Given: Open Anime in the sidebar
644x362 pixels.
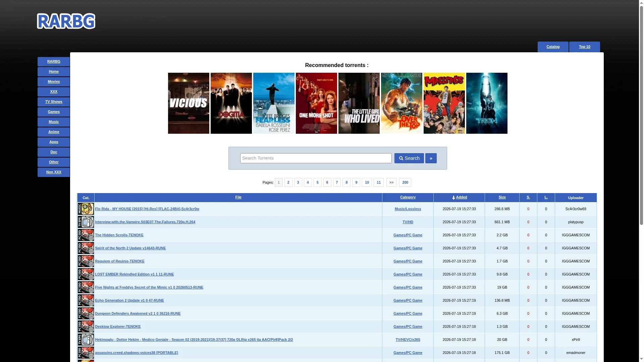Looking at the screenshot, I should click(x=54, y=132).
